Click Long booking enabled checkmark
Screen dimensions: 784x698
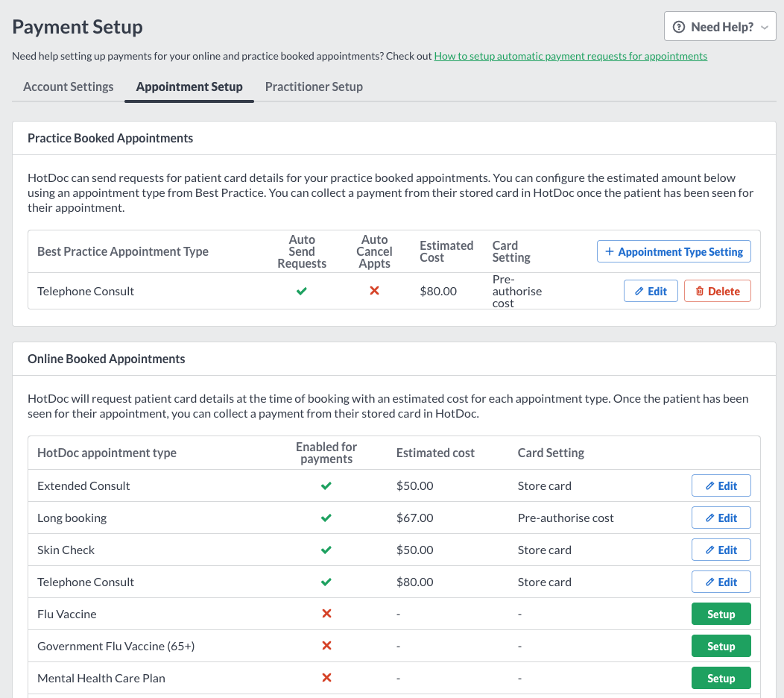point(326,518)
